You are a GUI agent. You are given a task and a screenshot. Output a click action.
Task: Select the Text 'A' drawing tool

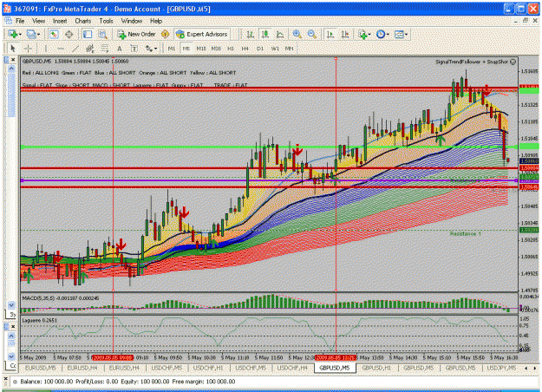(x=120, y=49)
